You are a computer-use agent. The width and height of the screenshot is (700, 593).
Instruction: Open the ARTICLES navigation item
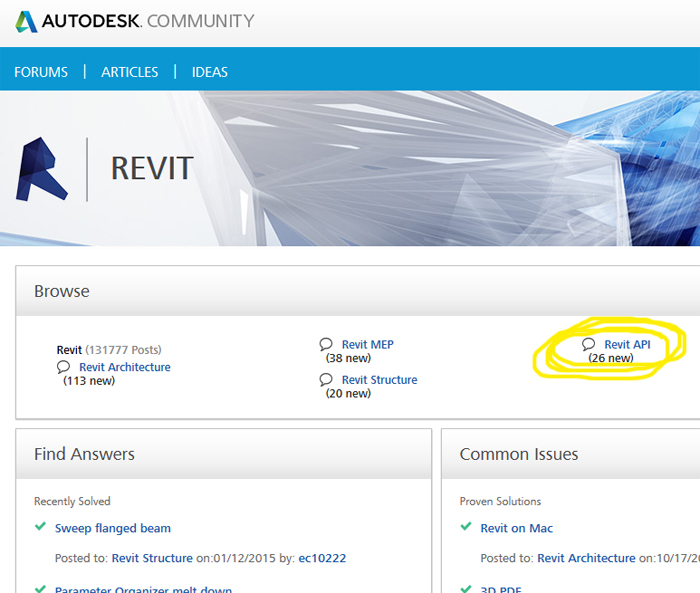tap(129, 72)
